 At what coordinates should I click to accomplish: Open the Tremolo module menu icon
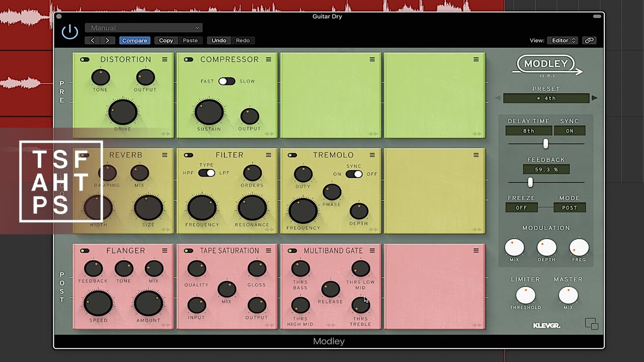[372, 155]
